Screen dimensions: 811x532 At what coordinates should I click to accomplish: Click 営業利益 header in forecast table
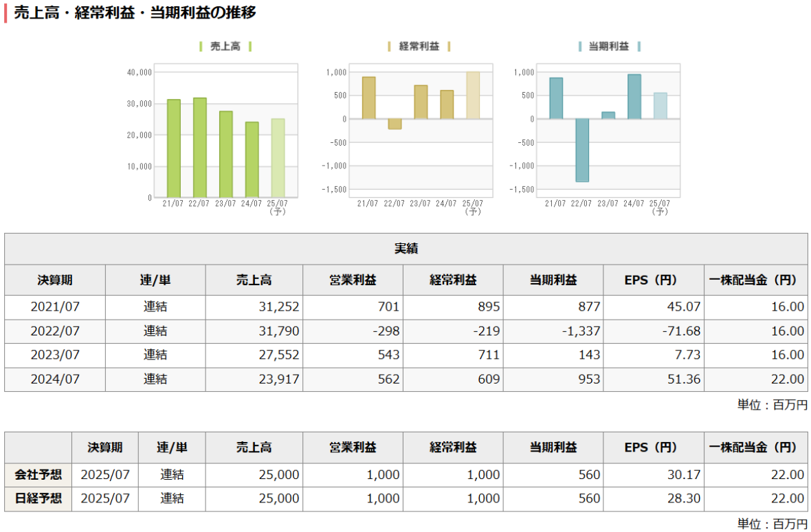(x=353, y=447)
